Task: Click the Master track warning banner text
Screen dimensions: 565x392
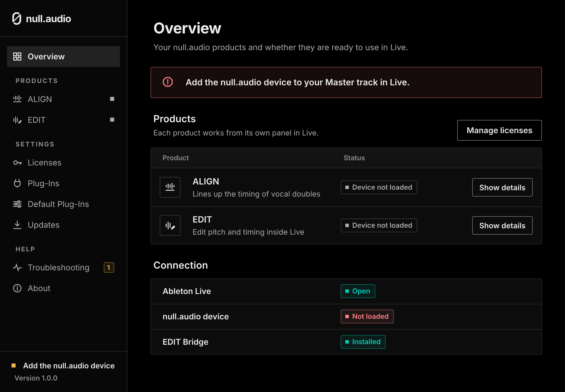Action: pyautogui.click(x=297, y=82)
